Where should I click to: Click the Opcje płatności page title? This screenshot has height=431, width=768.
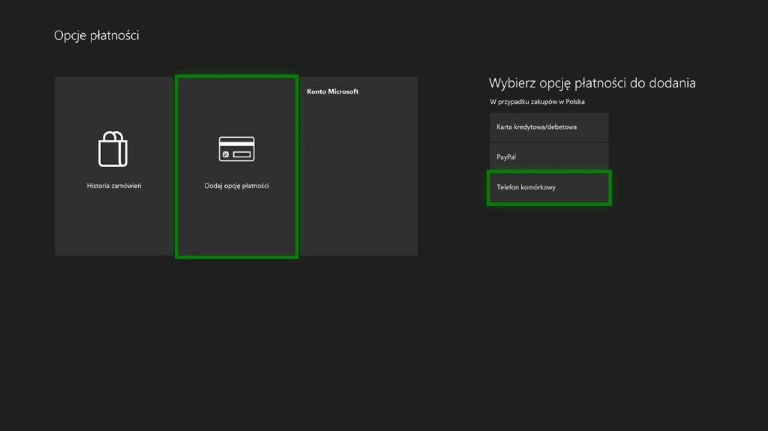tap(97, 36)
